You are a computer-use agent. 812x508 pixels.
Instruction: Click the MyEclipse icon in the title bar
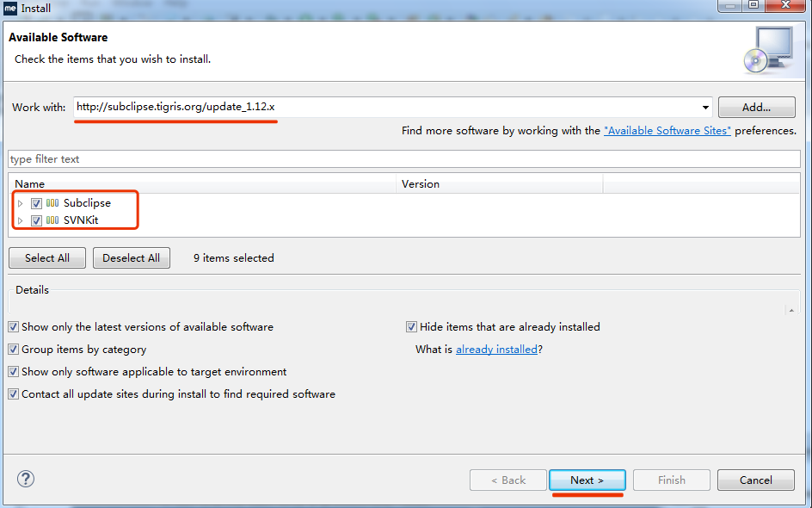[x=10, y=8]
